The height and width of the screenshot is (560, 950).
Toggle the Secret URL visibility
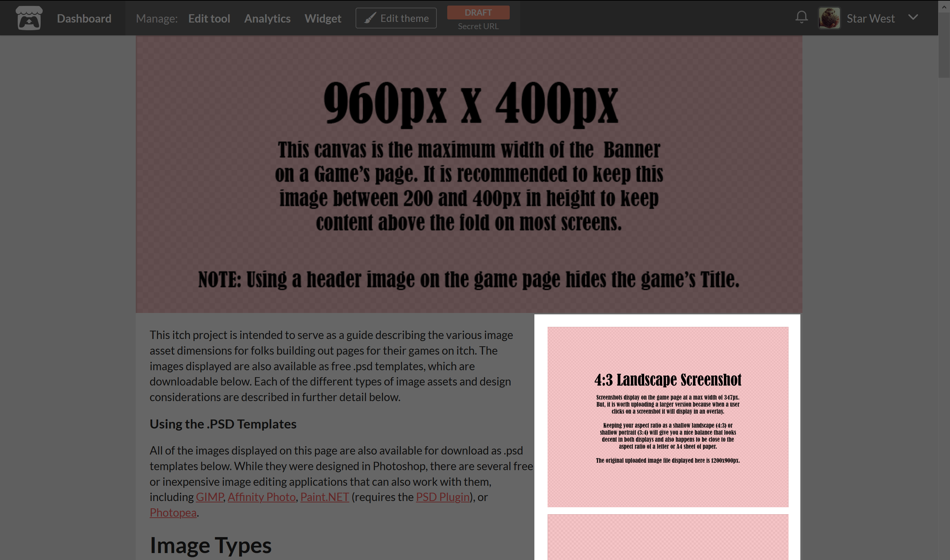(x=478, y=26)
